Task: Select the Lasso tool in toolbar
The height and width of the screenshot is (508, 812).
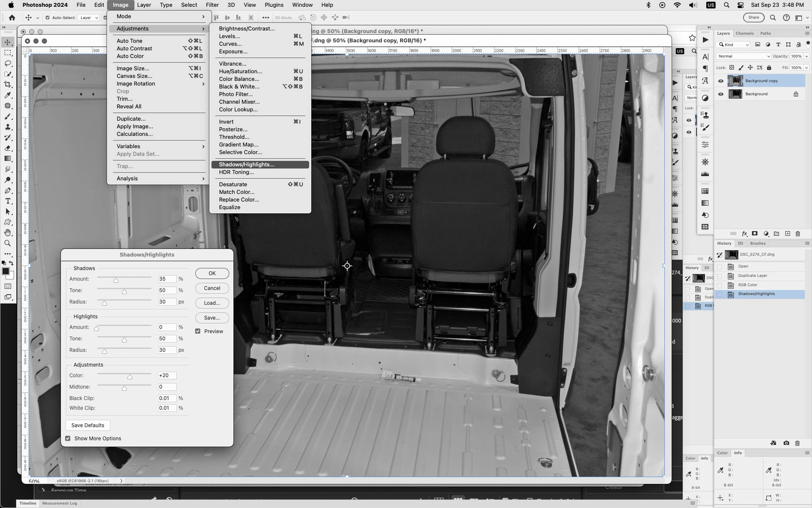Action: [x=8, y=63]
